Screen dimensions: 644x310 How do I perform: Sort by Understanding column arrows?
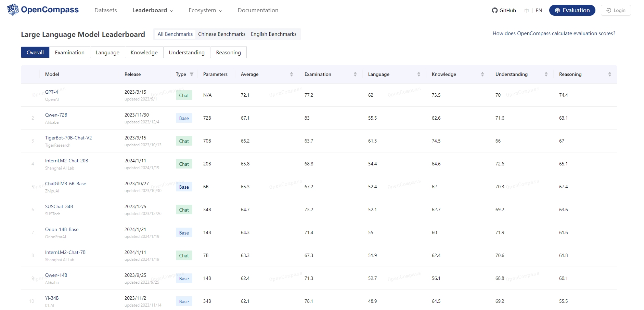(x=546, y=74)
